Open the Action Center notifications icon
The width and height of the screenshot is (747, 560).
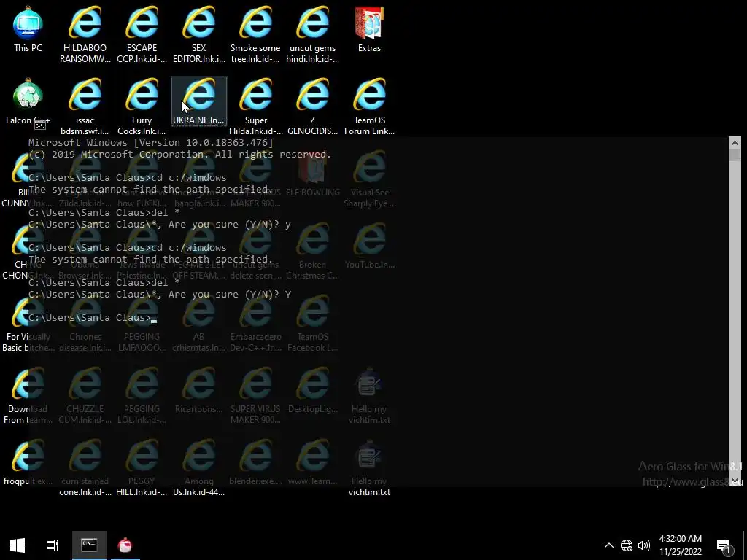(724, 545)
